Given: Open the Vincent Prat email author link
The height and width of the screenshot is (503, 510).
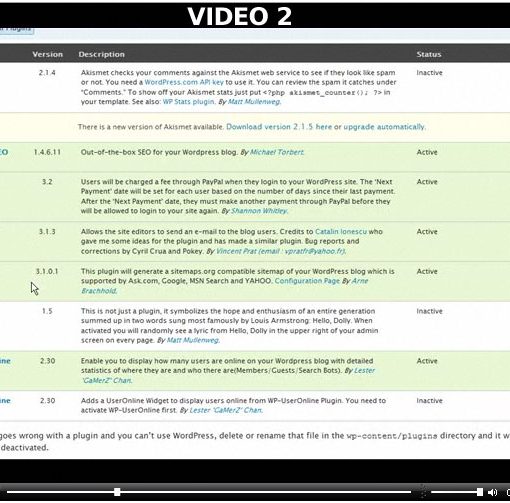Looking at the screenshot, I should click(x=280, y=251).
